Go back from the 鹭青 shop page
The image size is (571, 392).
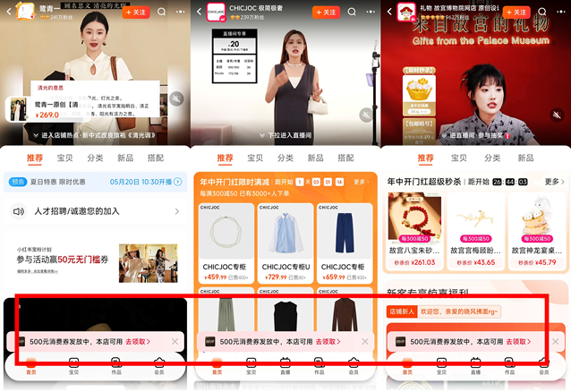pyautogui.click(x=9, y=12)
